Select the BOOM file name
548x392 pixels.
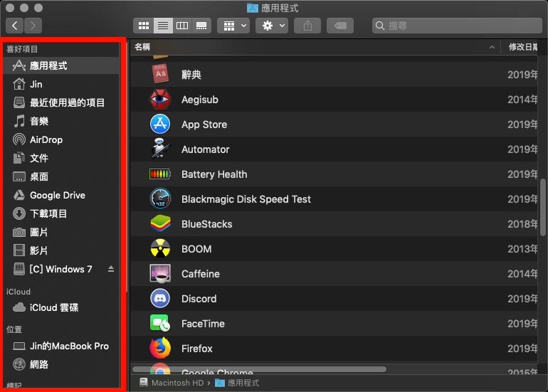coord(196,249)
